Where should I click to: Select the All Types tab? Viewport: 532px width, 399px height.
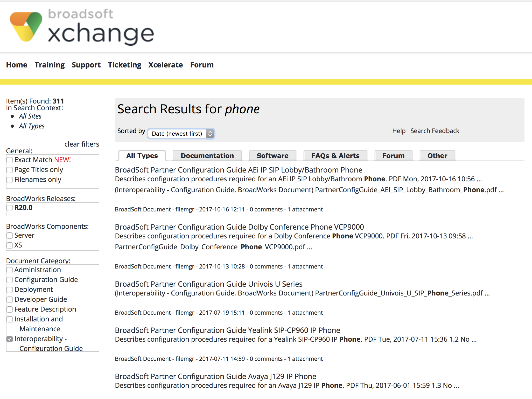(142, 156)
